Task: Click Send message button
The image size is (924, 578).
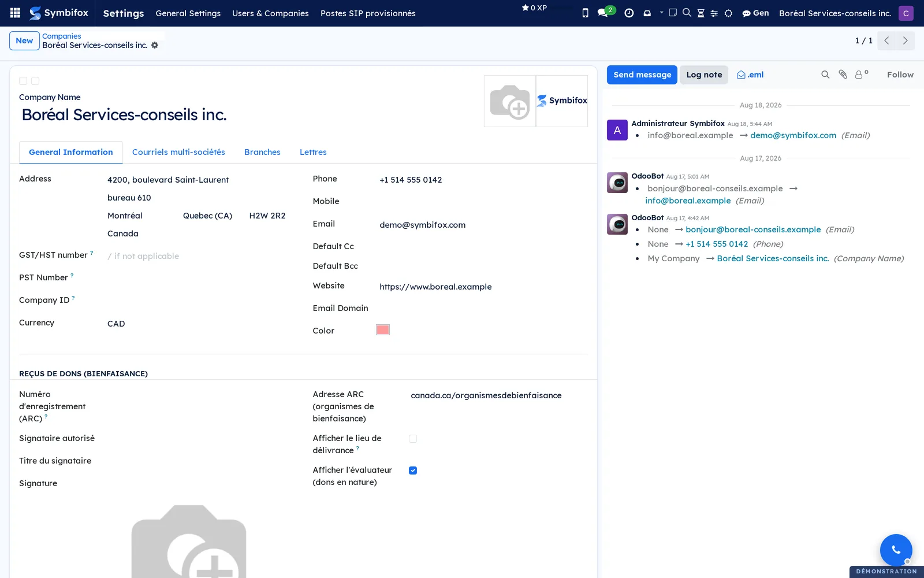Action: click(x=642, y=75)
